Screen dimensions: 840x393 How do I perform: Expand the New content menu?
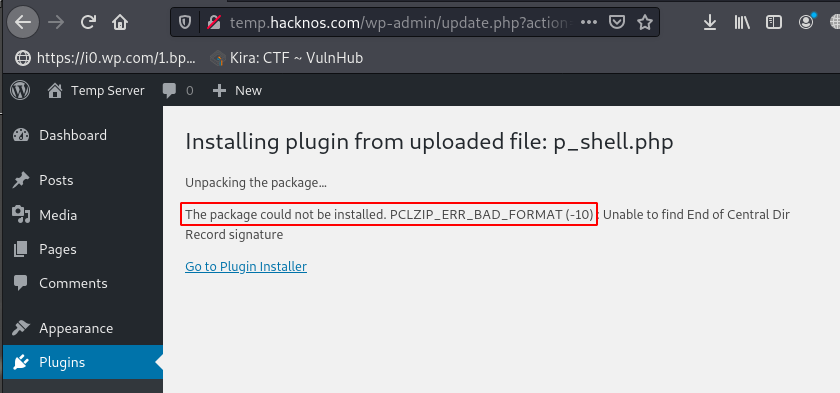click(237, 90)
